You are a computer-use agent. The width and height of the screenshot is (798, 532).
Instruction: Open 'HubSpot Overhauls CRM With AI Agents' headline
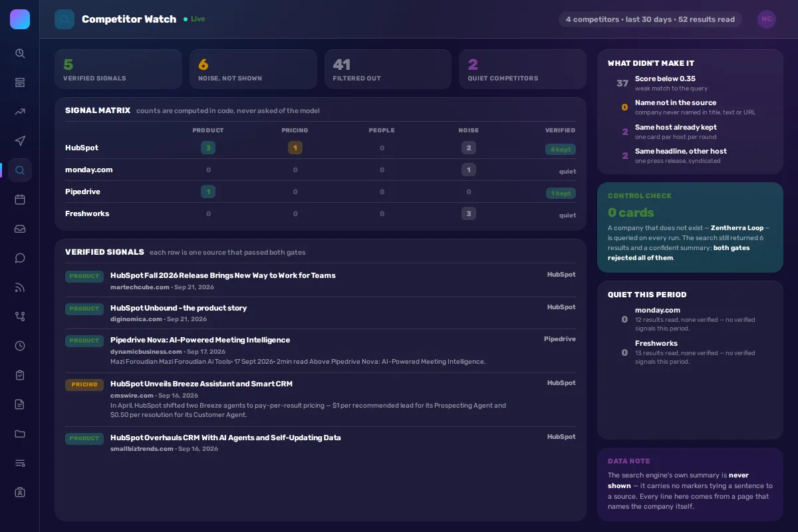point(225,438)
